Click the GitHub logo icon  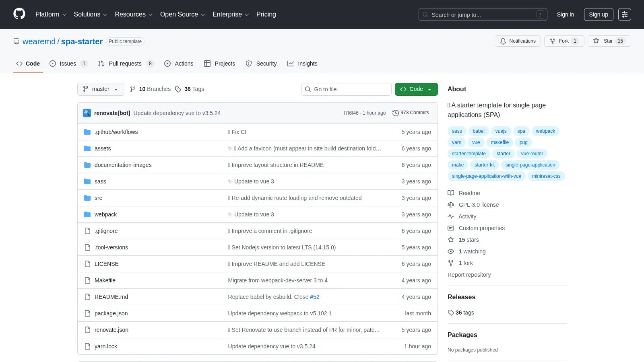pyautogui.click(x=19, y=14)
